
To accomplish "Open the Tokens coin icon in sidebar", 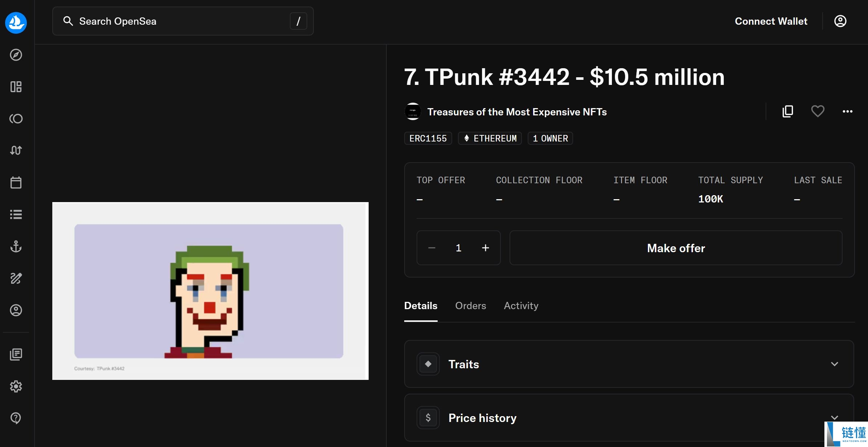I will (16, 119).
